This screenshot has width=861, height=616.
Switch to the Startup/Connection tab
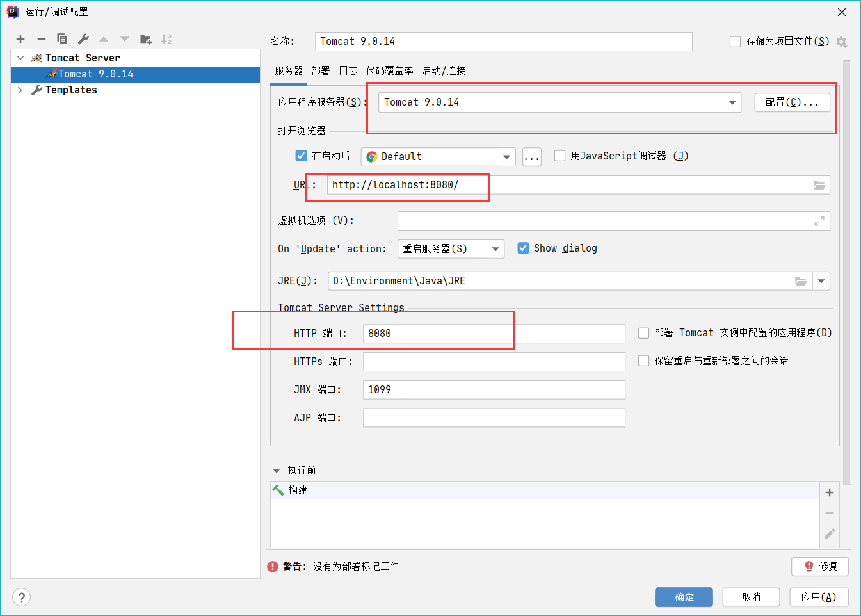[444, 70]
